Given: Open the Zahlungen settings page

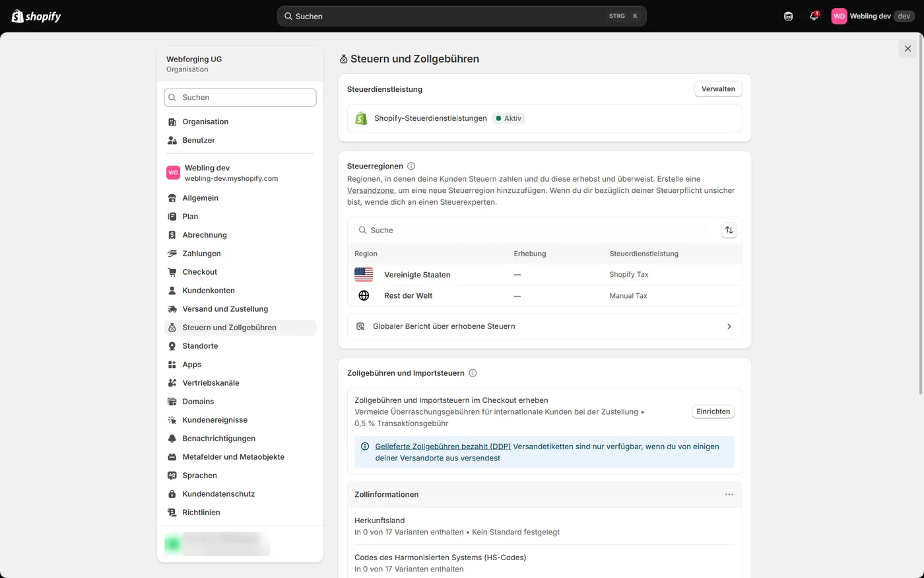Looking at the screenshot, I should 240,254.
